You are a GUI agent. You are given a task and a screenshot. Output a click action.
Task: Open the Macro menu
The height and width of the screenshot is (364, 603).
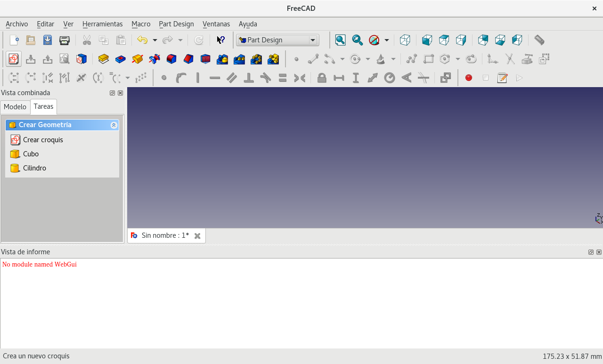(x=141, y=24)
